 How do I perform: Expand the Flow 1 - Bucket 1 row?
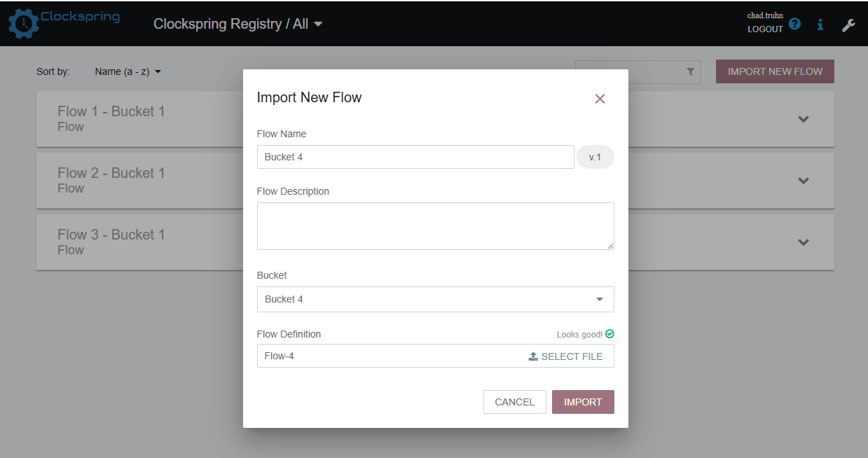coord(804,119)
